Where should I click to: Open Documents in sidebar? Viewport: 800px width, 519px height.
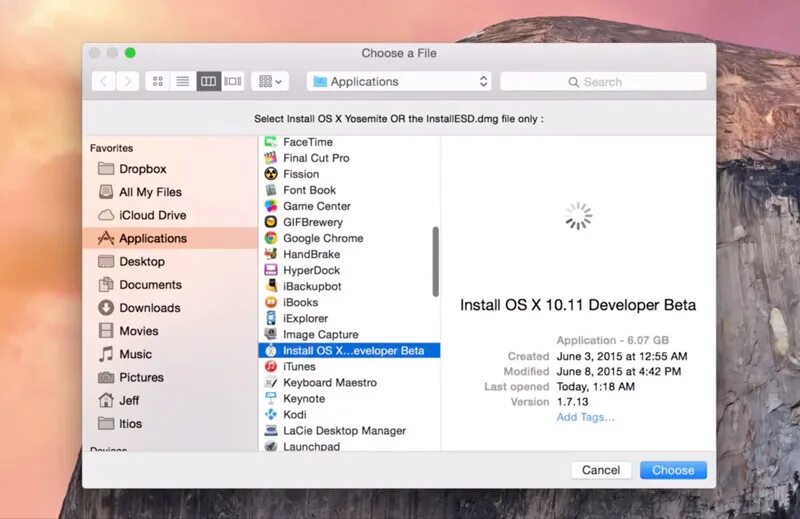point(170,285)
